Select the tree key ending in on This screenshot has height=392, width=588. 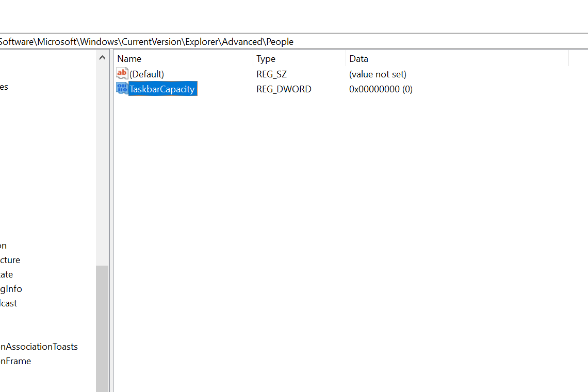(x=4, y=245)
